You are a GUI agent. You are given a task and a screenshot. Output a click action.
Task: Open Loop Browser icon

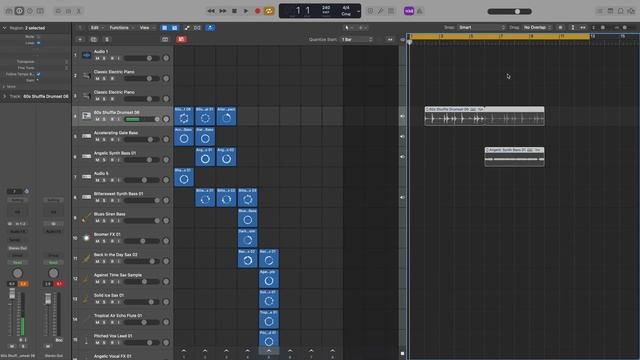[620, 11]
